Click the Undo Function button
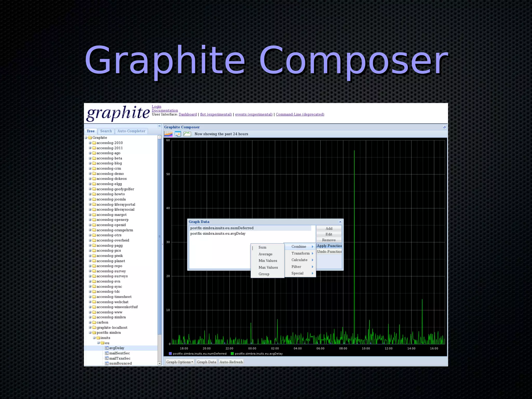 [329, 251]
